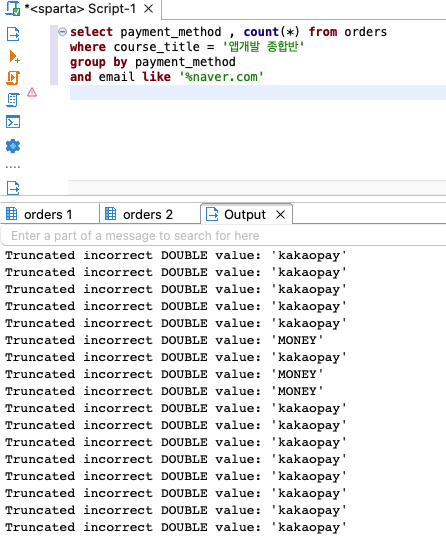Click the '%naver.com' string literal

221,77
